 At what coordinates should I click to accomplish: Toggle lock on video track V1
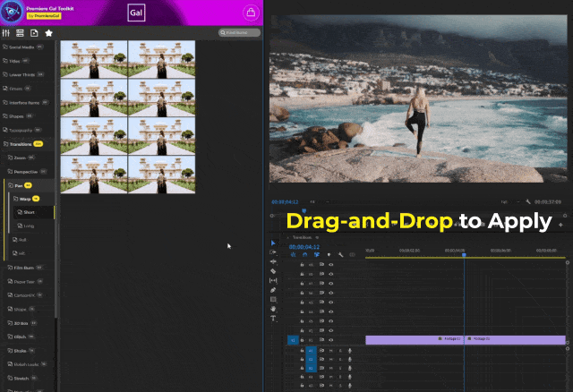coord(302,340)
